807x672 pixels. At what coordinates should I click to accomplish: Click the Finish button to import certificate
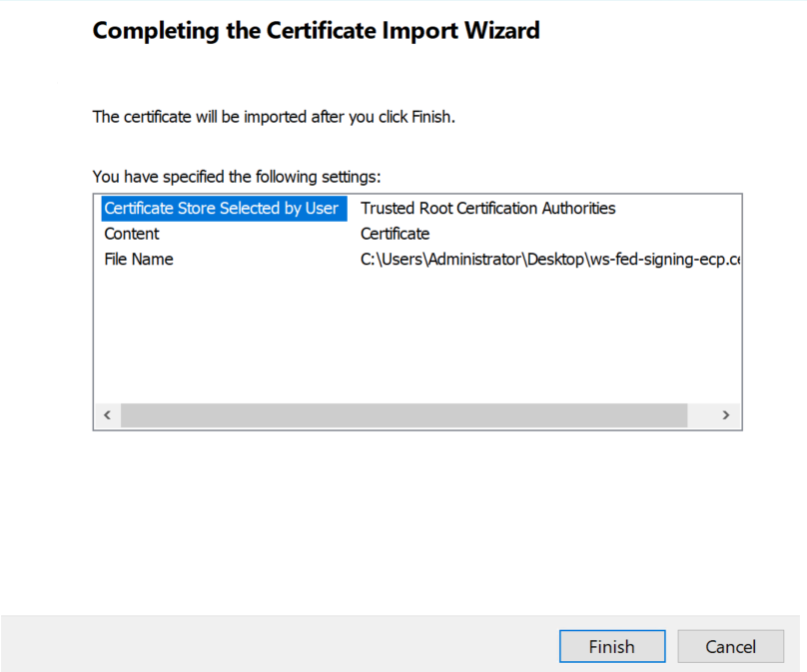[x=611, y=646]
